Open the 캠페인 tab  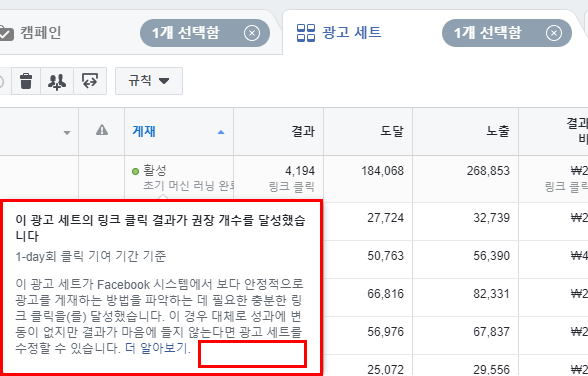click(x=40, y=33)
